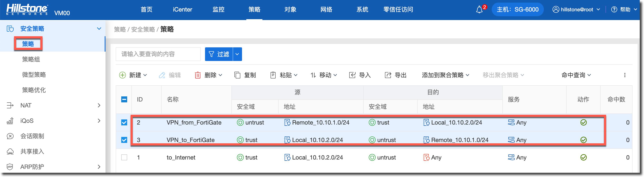The height and width of the screenshot is (177, 644).
Task: Open the vertical three-dot more options menu
Action: pos(625,75)
